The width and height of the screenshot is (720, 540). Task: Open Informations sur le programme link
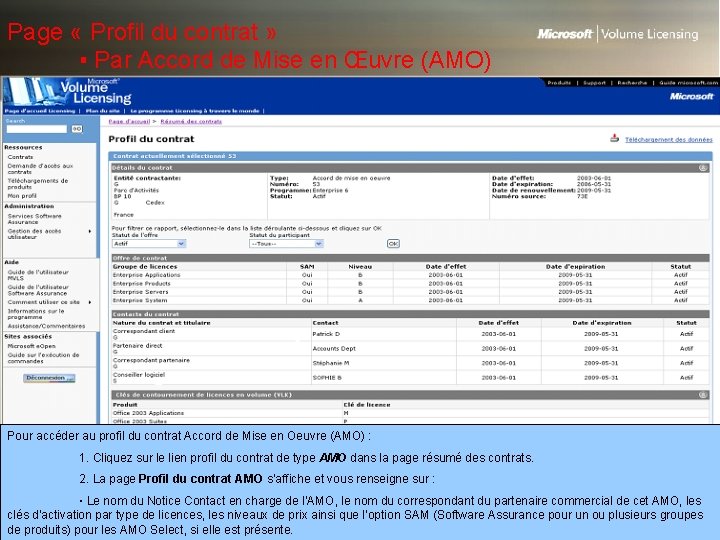click(36, 314)
